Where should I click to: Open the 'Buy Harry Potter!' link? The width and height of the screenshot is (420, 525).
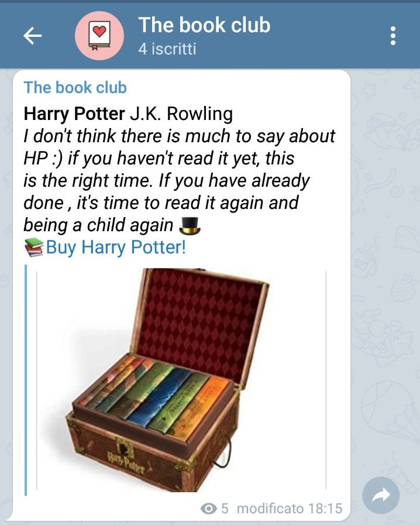point(116,248)
